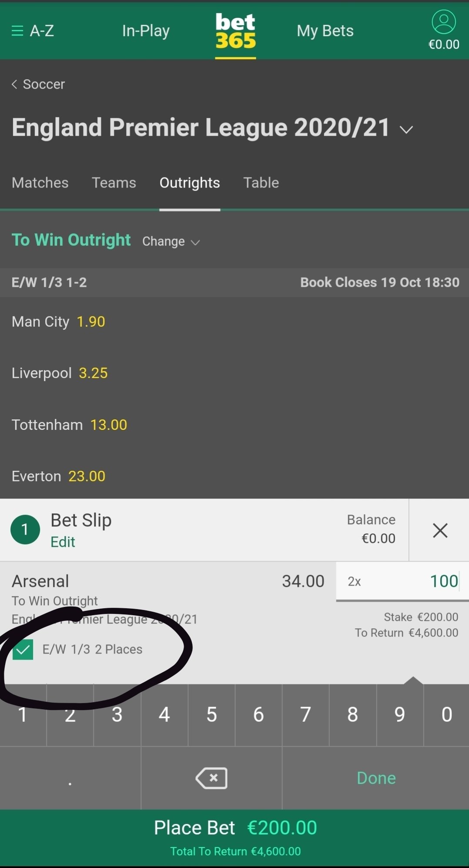469x868 pixels.
Task: Expand the England Premier League 2020/21 dropdown
Action: click(x=406, y=129)
